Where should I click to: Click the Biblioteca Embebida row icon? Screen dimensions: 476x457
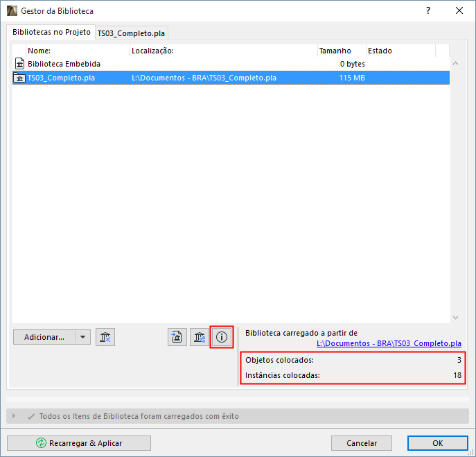pyautogui.click(x=19, y=64)
